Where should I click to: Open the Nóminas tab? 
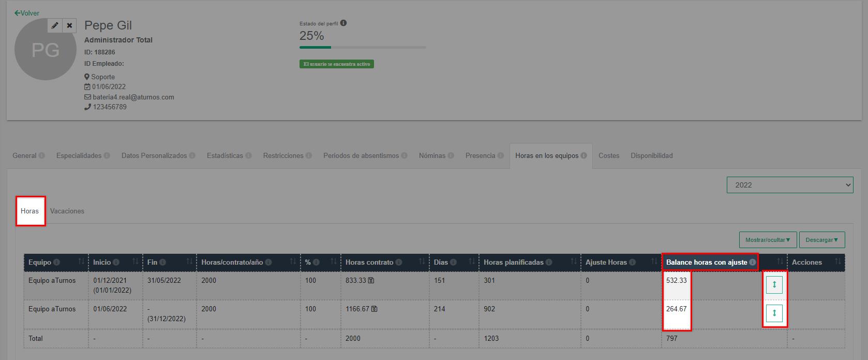coord(432,156)
